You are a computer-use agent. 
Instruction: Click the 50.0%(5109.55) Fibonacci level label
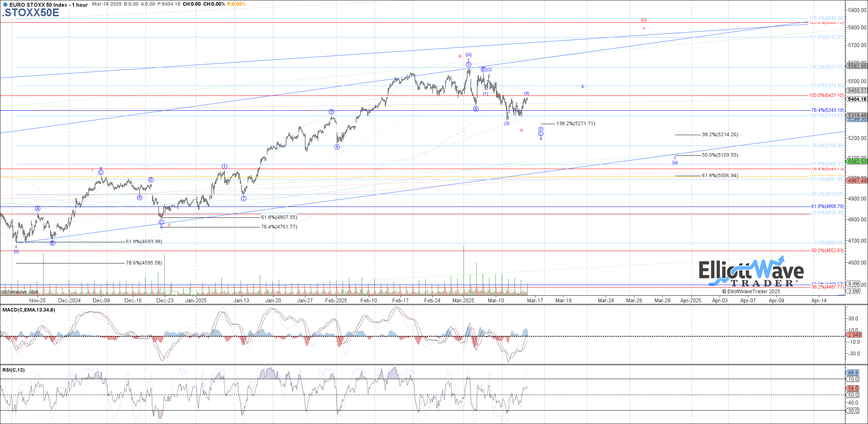[720, 155]
